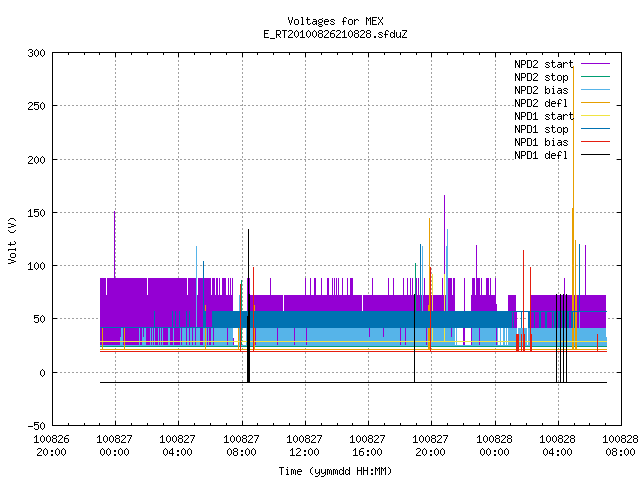Image resolution: width=640 pixels, height=480 pixels.
Task: Click the purple spike peaking near 165 V
Action: click(x=444, y=237)
